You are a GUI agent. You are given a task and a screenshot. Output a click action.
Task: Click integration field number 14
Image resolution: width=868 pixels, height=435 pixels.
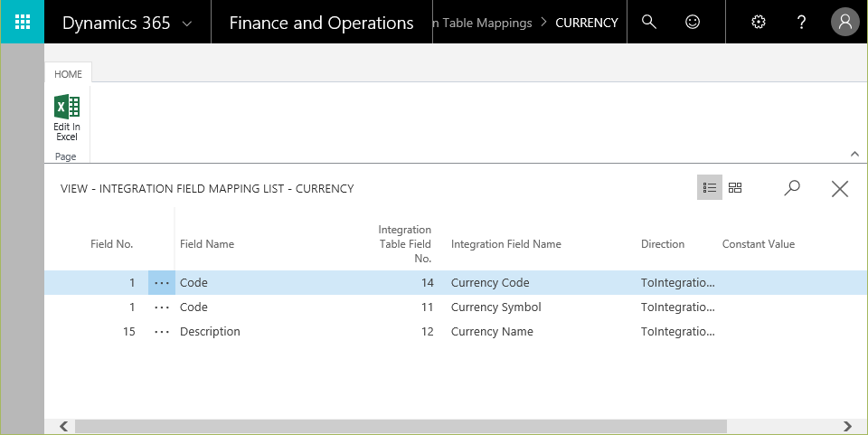[x=428, y=283]
